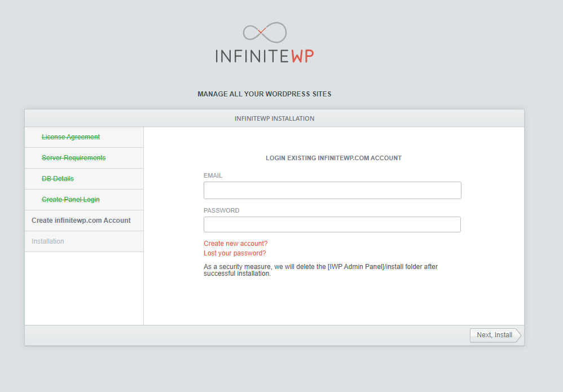
Task: Click the Manage All Your WordPress Sites tagline
Action: click(x=265, y=94)
